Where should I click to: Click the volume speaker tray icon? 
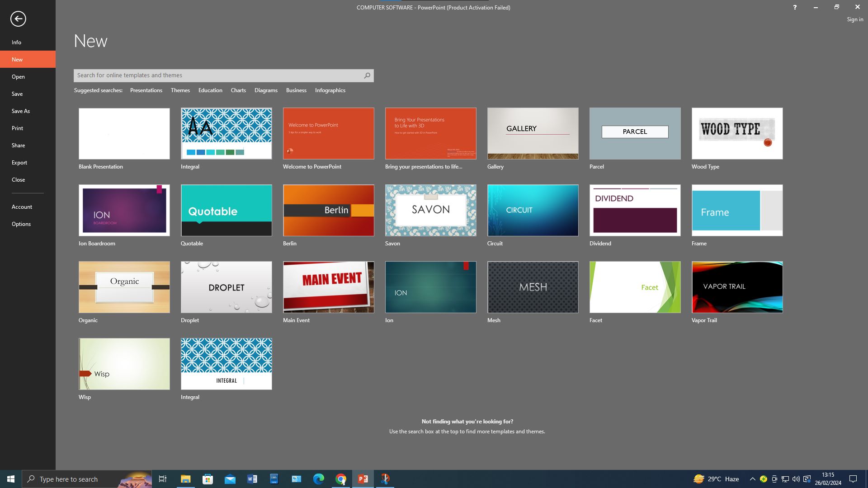(x=796, y=479)
